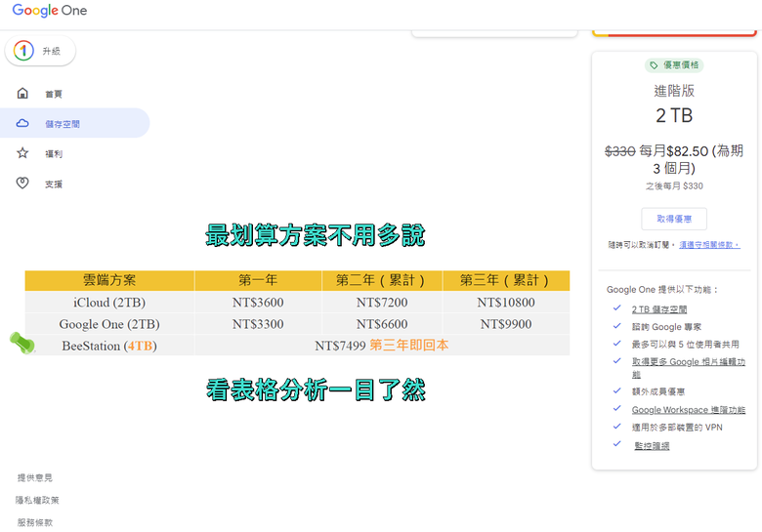Click the Google One logo
The image size is (762, 532).
click(50, 10)
